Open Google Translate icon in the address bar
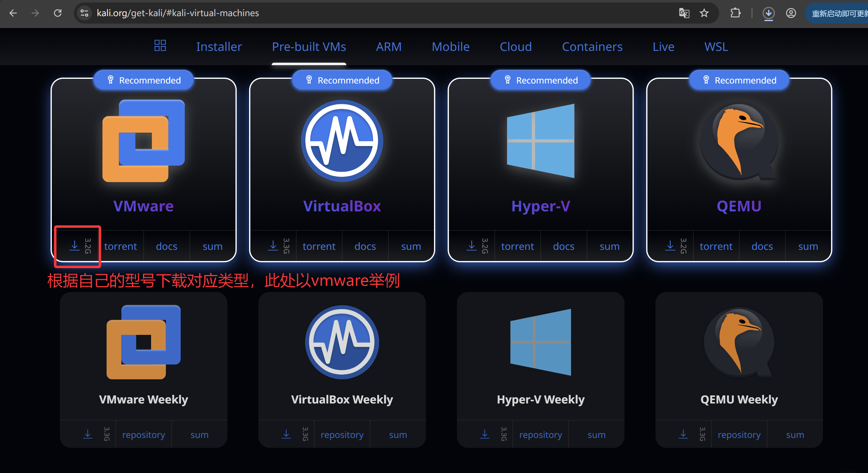Image resolution: width=868 pixels, height=473 pixels. tap(684, 13)
